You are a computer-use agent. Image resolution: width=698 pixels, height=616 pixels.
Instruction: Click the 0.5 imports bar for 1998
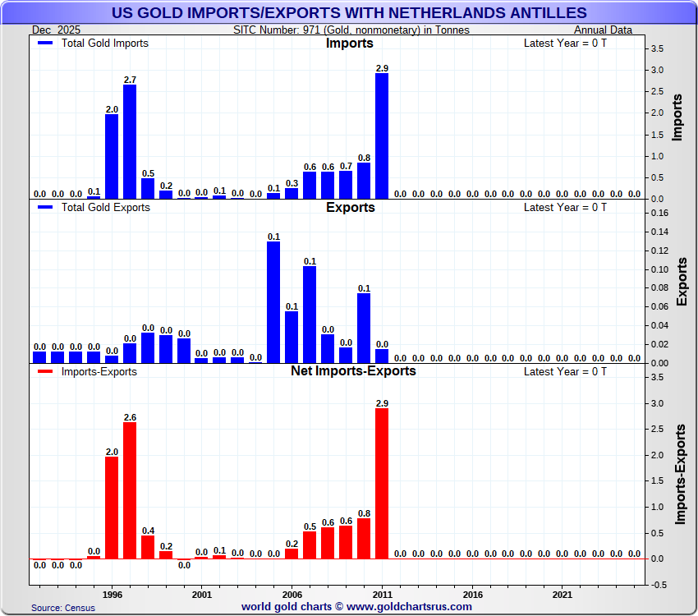(x=148, y=188)
